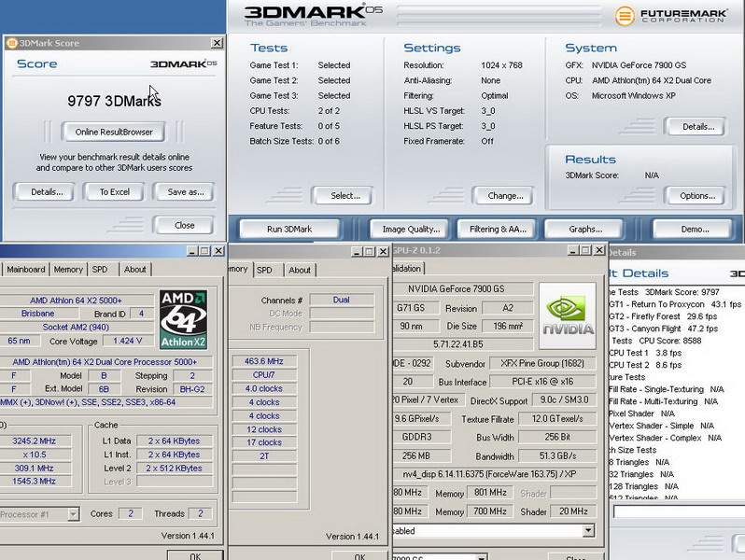Image resolution: width=745 pixels, height=560 pixels.
Task: Click the memory frequency 463.6 MHz value
Action: [x=263, y=361]
